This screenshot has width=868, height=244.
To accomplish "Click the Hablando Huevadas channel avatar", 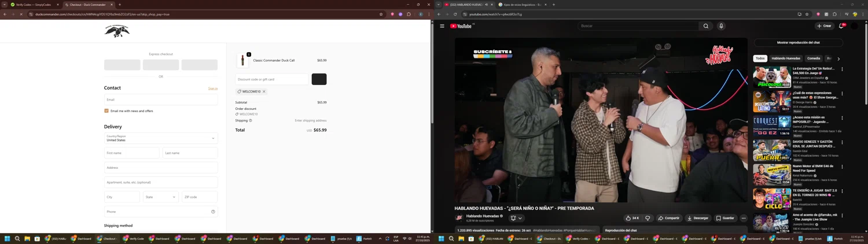I will (x=459, y=218).
